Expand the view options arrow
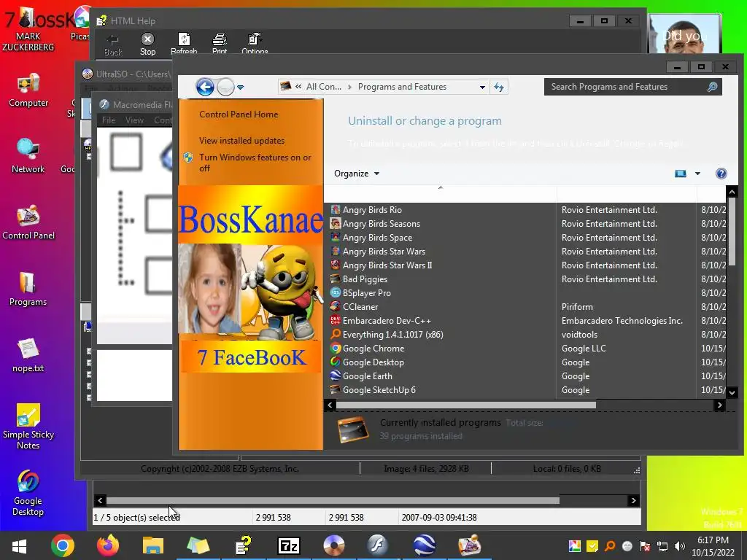The image size is (747, 560). (697, 174)
